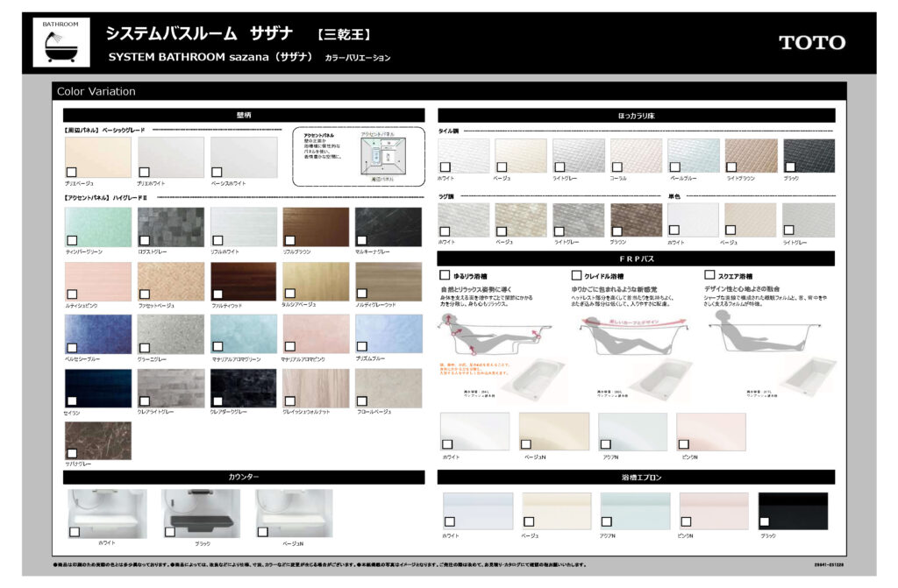The image size is (898, 588).
Task: Choose the tile-style ホワイト floor swatch
Action: tap(464, 156)
